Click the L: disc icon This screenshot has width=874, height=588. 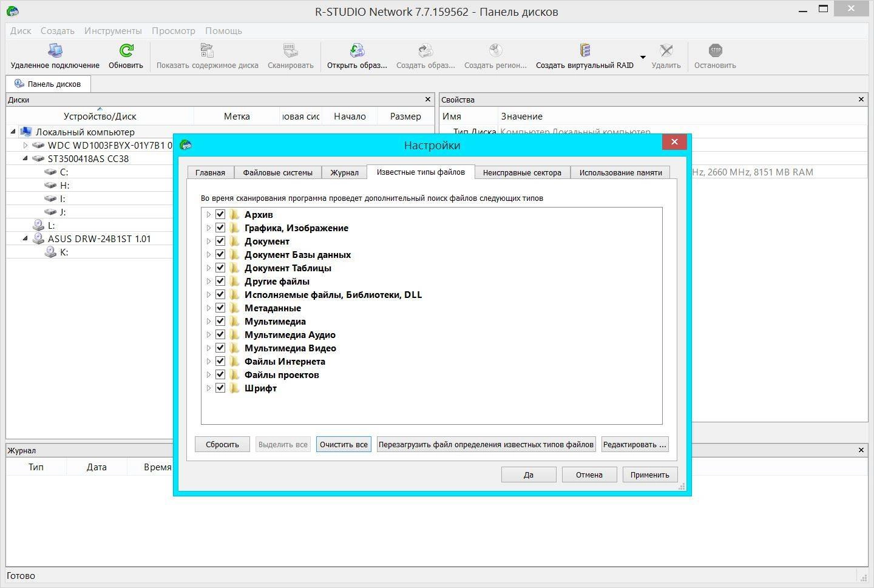(x=38, y=225)
